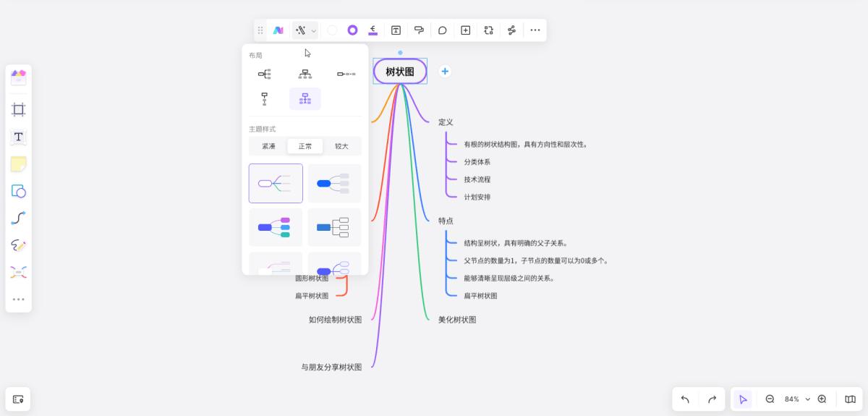868x416 pixels.
Task: Click the 计划安排 sub-node
Action: pos(477,197)
